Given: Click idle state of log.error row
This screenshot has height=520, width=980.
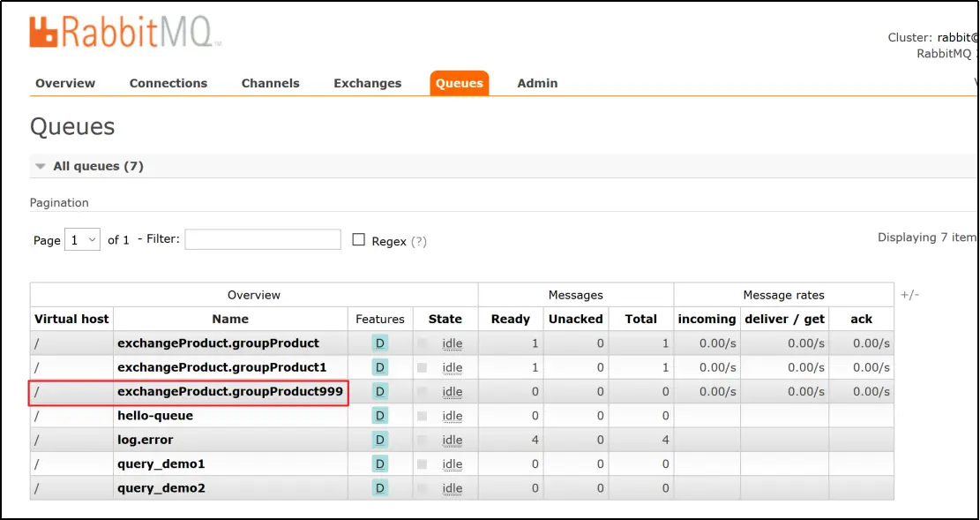Looking at the screenshot, I should click(x=453, y=440).
